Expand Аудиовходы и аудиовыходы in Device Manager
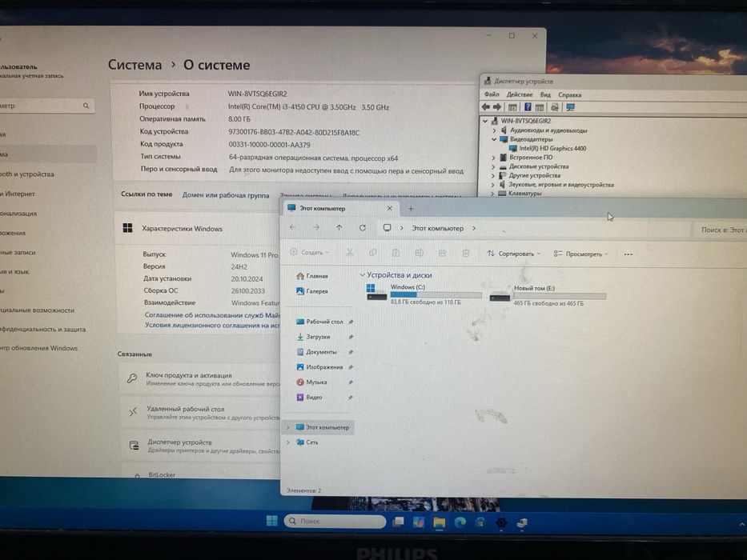 click(x=494, y=130)
